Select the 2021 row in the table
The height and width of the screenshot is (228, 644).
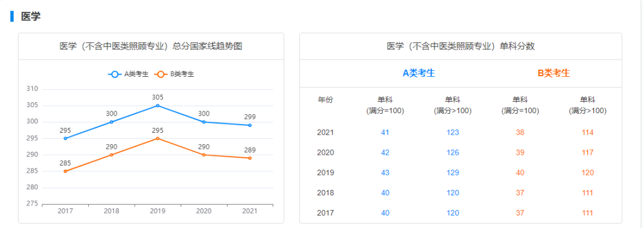(x=461, y=132)
